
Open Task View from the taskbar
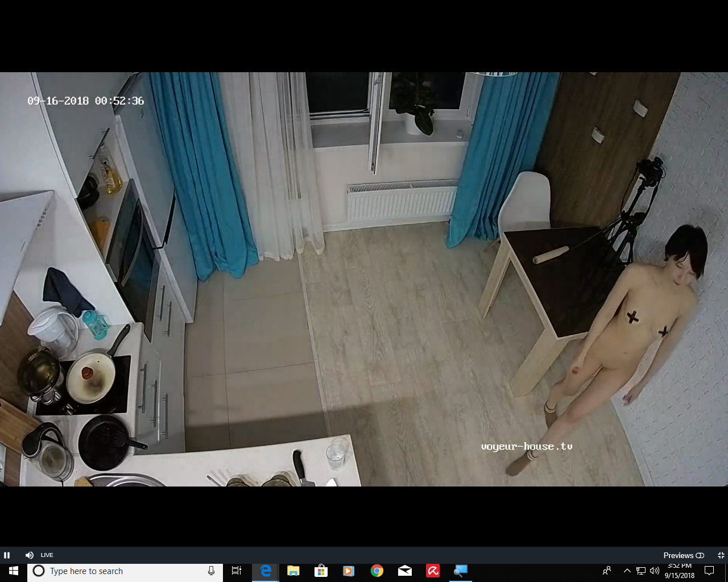click(237, 571)
